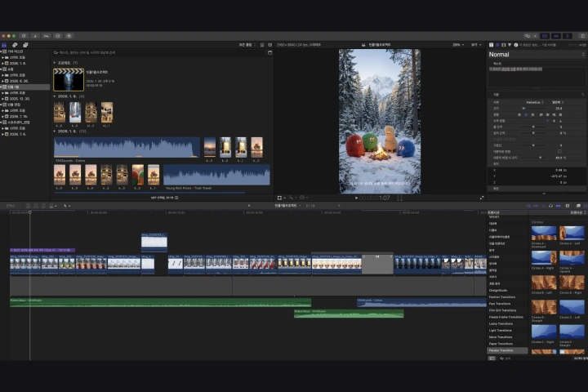Open the transitions source popup in browser header

click(x=578, y=212)
